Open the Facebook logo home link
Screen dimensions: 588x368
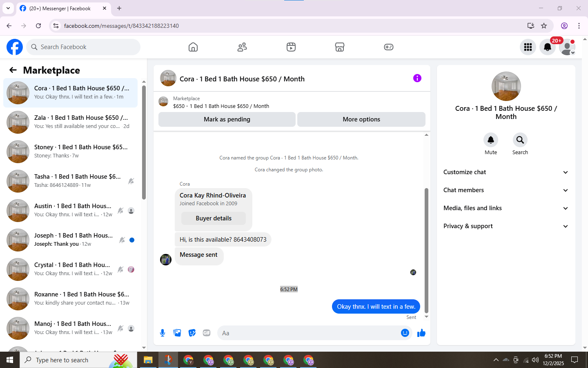(15, 47)
